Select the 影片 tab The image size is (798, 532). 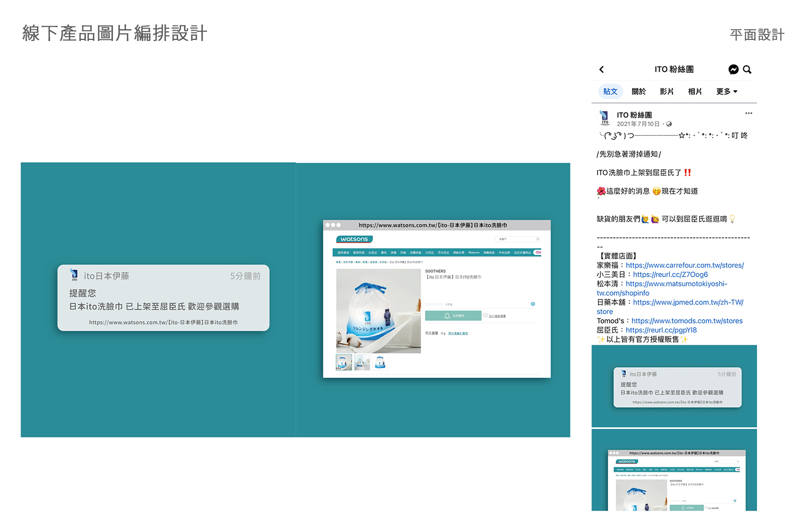click(x=667, y=92)
